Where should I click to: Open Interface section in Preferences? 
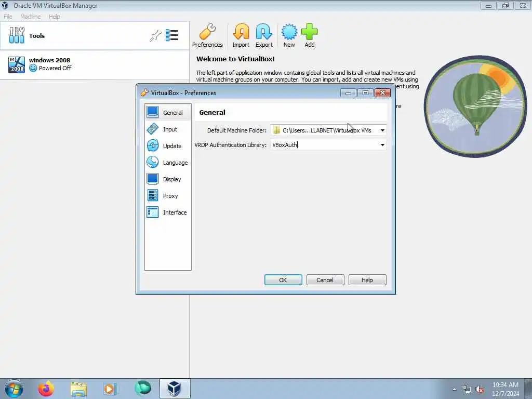[x=168, y=212]
